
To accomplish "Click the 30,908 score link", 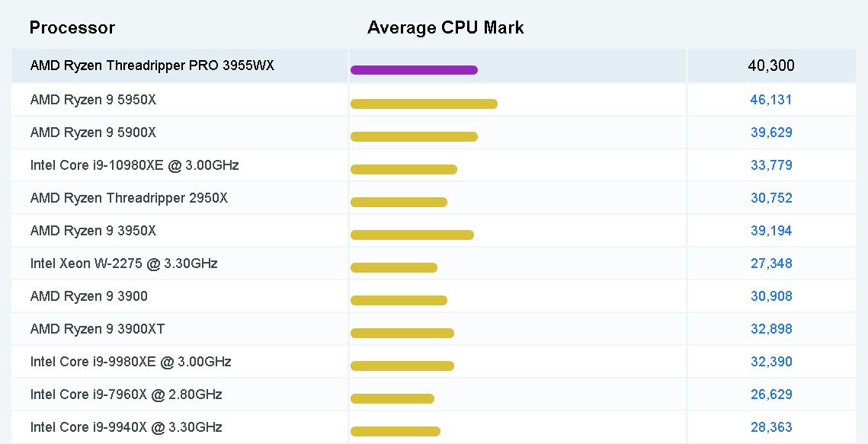I will point(771,296).
